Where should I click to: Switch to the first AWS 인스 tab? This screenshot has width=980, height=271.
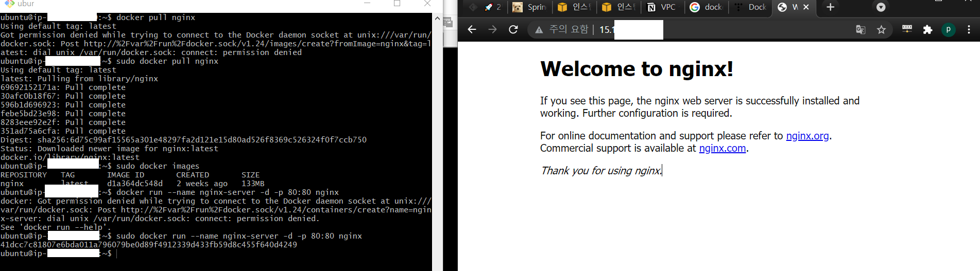tap(574, 7)
